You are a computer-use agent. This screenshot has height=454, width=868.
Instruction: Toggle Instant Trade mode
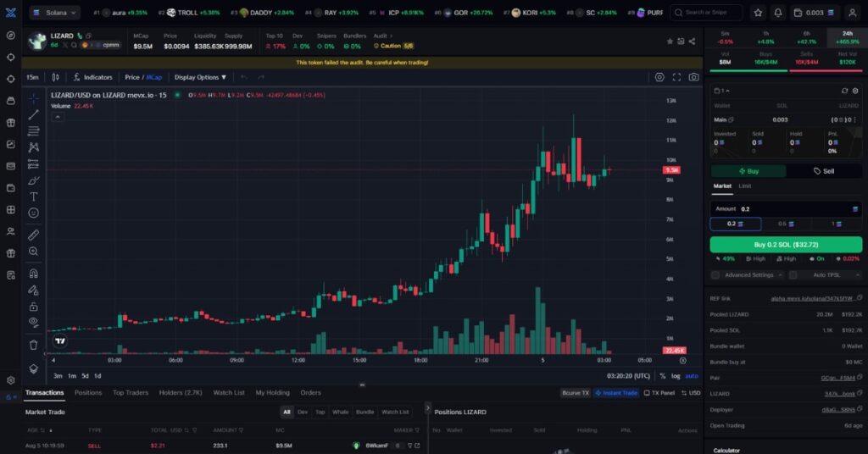coord(616,393)
